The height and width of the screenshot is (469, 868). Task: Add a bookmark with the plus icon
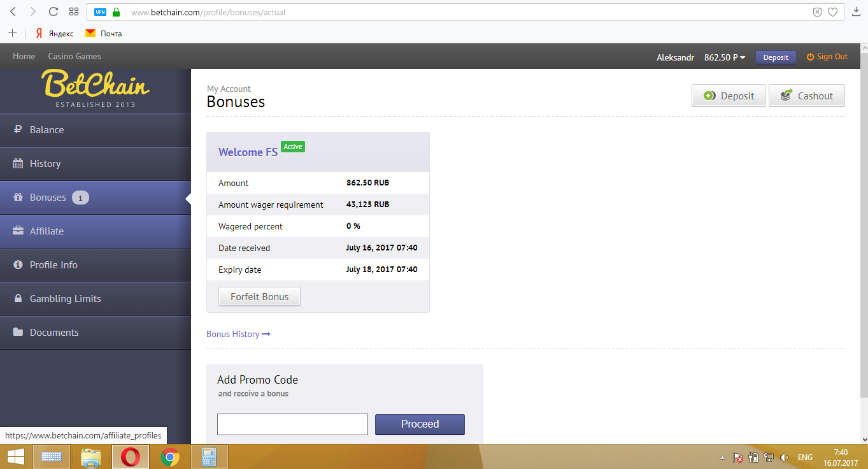tap(13, 33)
